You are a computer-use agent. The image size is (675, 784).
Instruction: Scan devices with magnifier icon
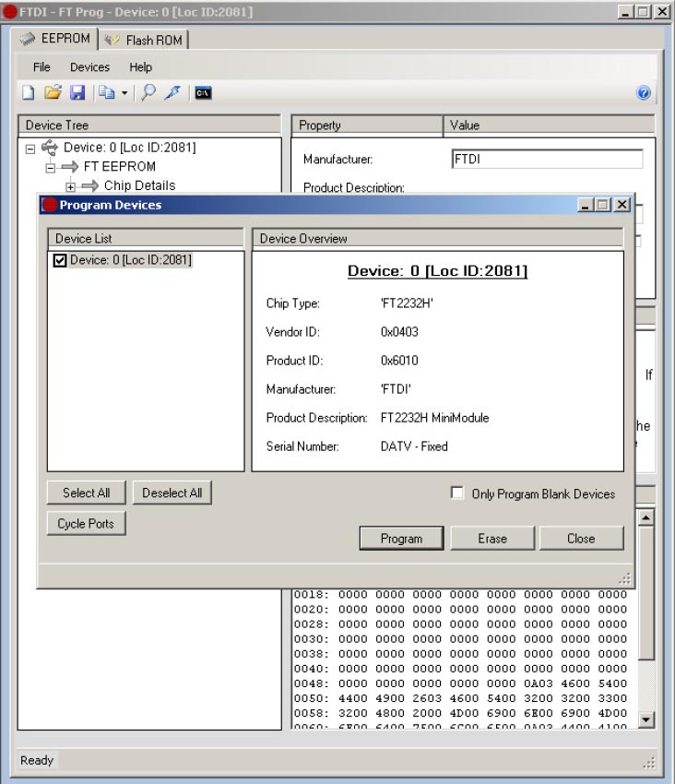[148, 92]
